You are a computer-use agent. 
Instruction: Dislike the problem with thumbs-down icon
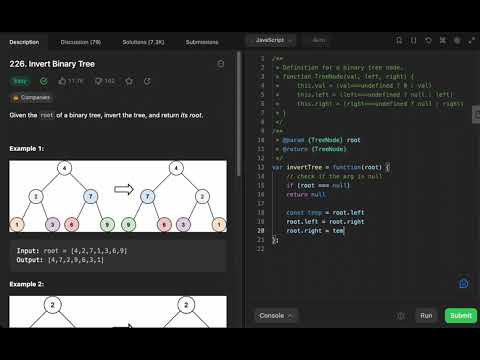[98, 81]
